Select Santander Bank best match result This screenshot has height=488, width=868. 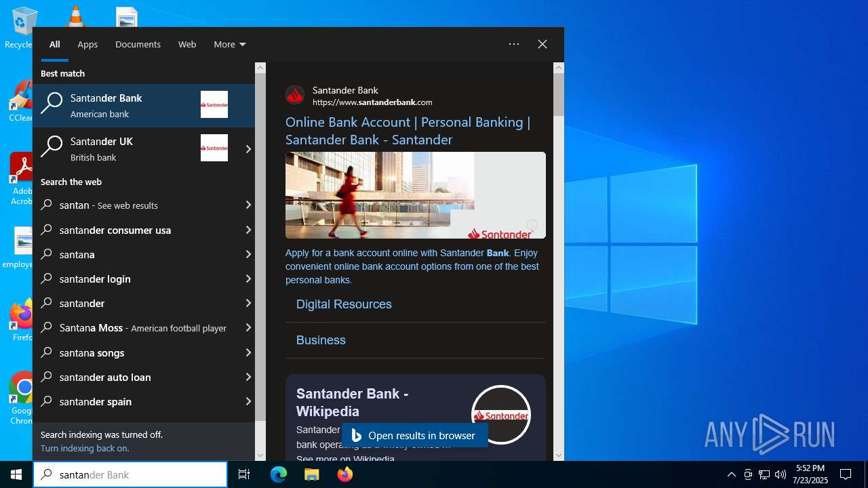click(144, 106)
